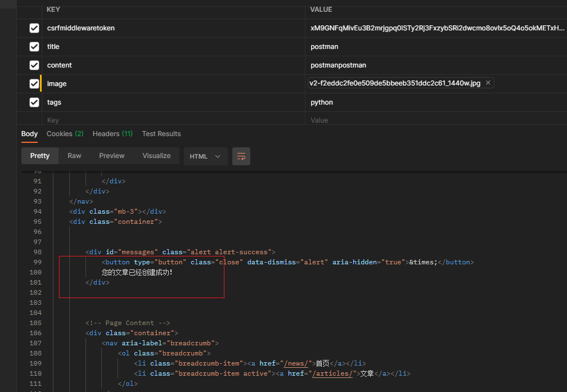This screenshot has height=392, width=567.
Task: Uncheck the image row checkbox
Action: [34, 84]
